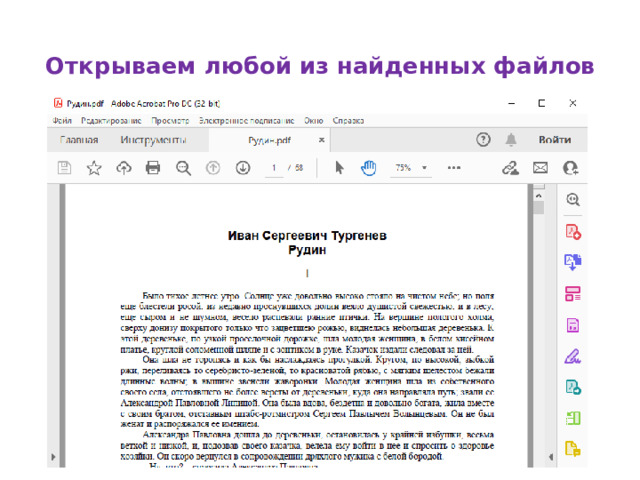Open the Файл menu
Viewport: 640px width, 480px height.
[x=62, y=121]
